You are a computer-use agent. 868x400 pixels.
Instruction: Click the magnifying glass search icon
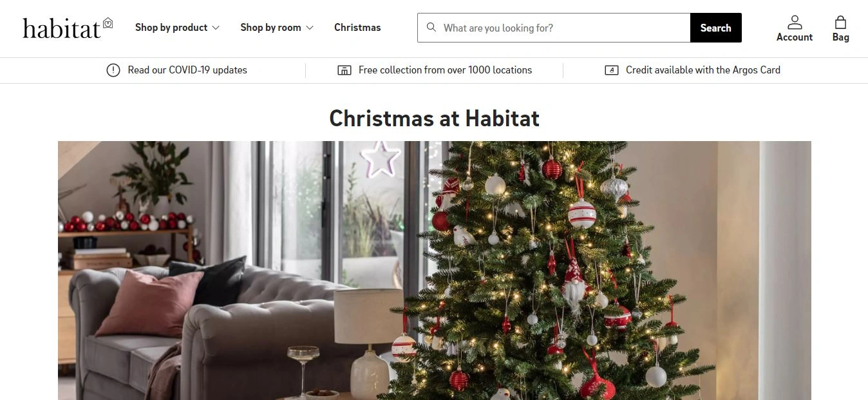click(431, 28)
